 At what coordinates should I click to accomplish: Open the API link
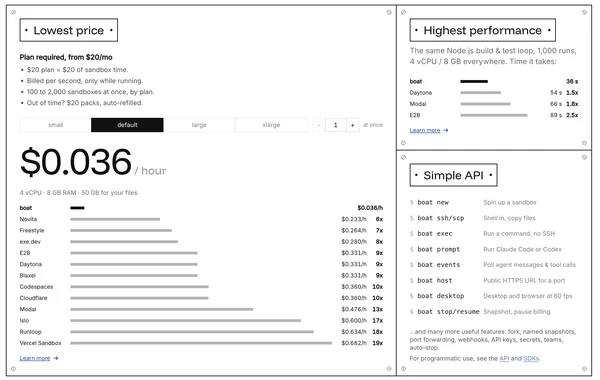click(x=504, y=359)
